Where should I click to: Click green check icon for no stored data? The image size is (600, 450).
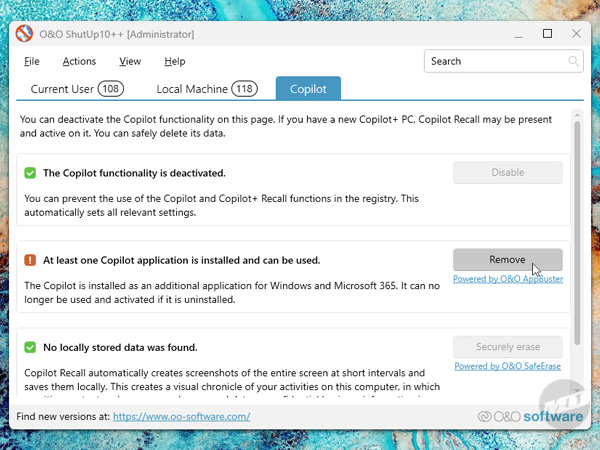coord(30,348)
